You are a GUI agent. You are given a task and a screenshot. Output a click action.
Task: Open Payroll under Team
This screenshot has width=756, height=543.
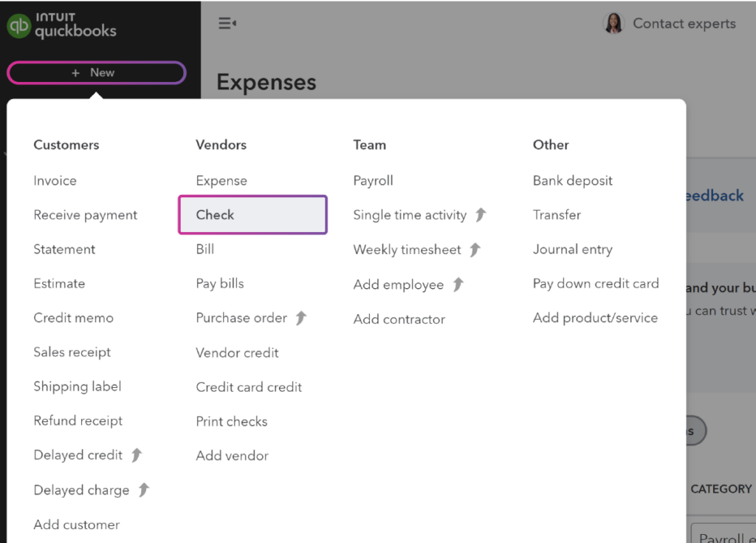pyautogui.click(x=373, y=180)
